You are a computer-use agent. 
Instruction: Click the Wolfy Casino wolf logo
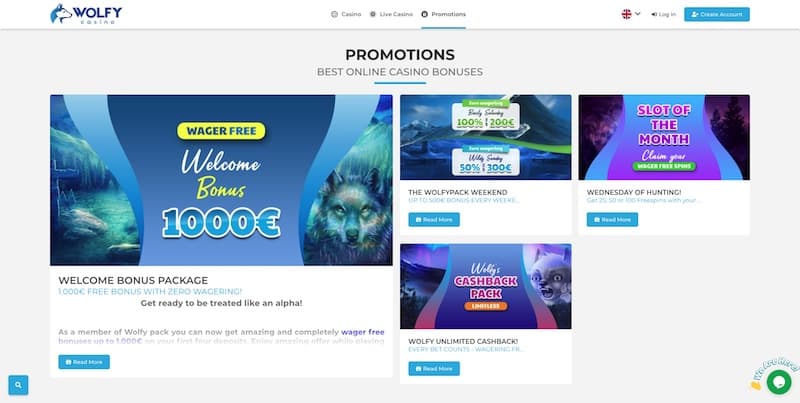[x=86, y=14]
